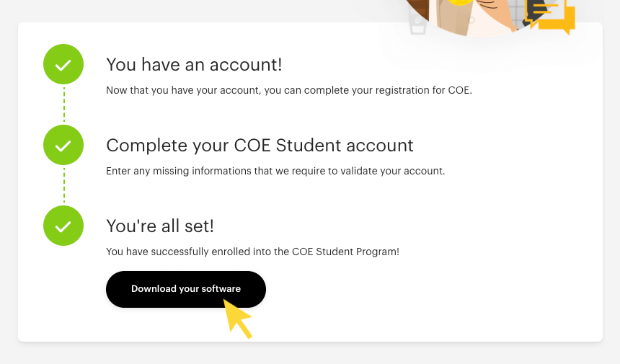
Task: Click the grey page background below the card
Action: (310, 353)
